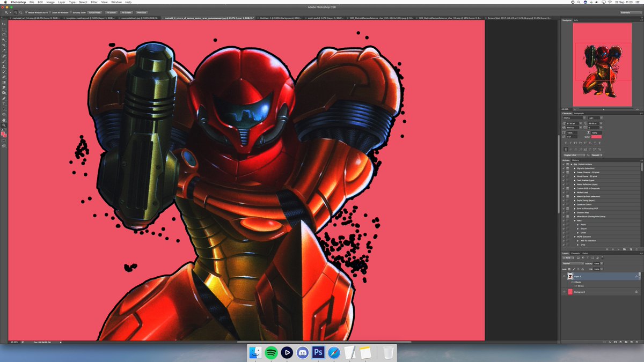Open the English: USA language dropdown
This screenshot has height=362, width=644.
point(574,155)
